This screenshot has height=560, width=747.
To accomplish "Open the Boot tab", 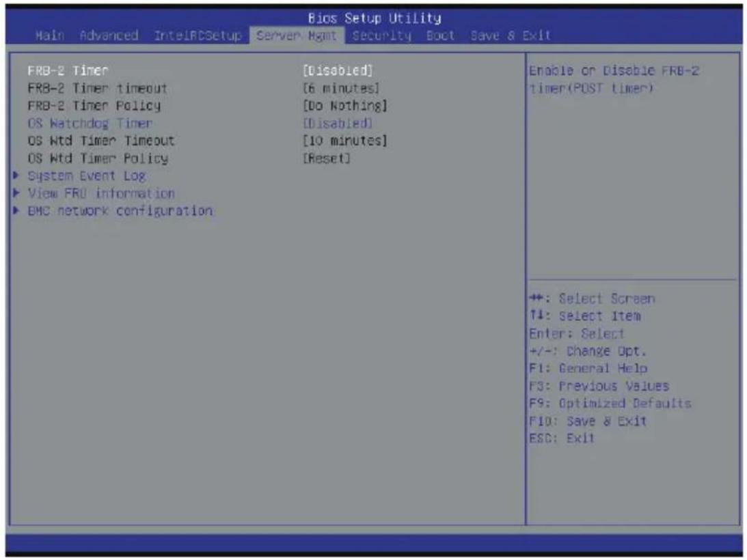I will point(440,36).
